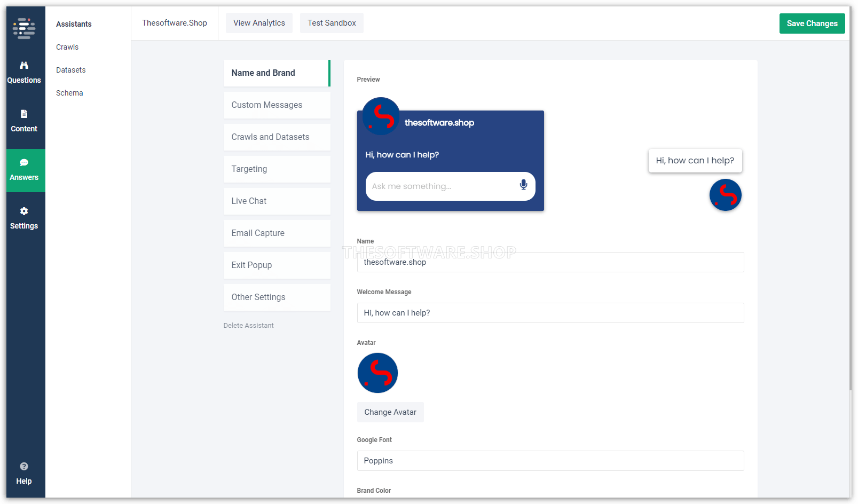858x504 pixels.
Task: Open Crawls in the Assistants menu
Action: [67, 47]
